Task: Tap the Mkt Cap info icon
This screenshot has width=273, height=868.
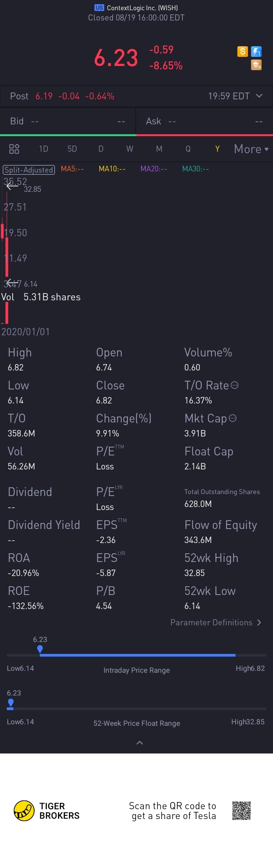Action: (233, 418)
